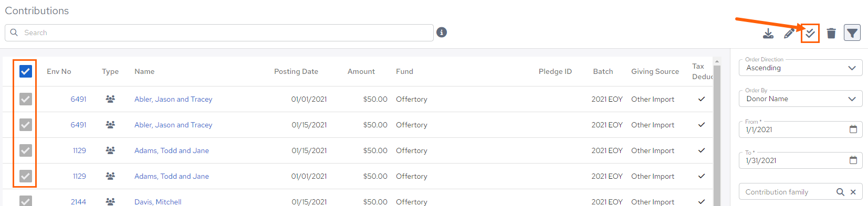
Task: Open the To date calendar picker
Action: pyautogui.click(x=853, y=160)
